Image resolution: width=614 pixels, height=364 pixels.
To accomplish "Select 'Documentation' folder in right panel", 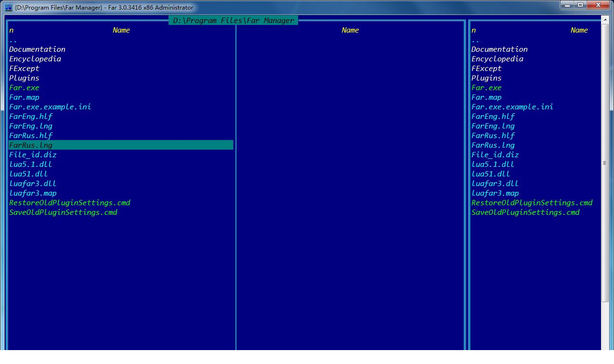I will (499, 49).
